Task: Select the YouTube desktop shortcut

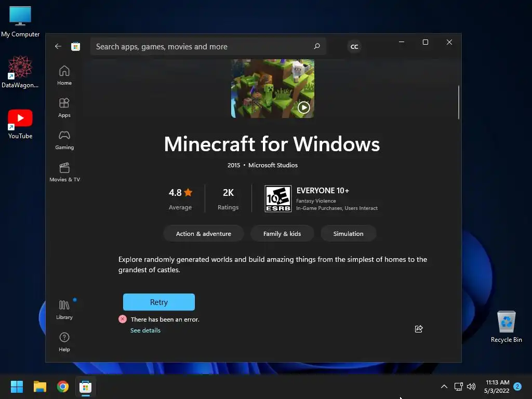Action: [x=20, y=124]
